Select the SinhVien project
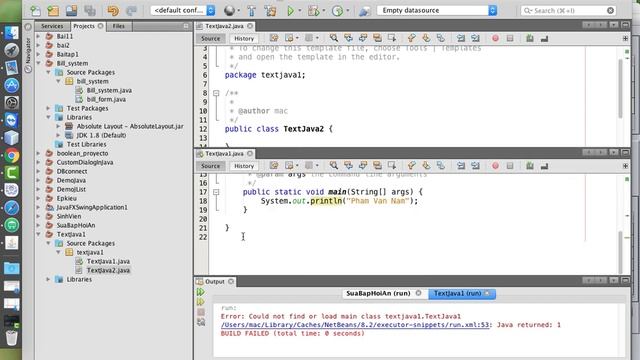The image size is (640, 360). click(x=69, y=216)
